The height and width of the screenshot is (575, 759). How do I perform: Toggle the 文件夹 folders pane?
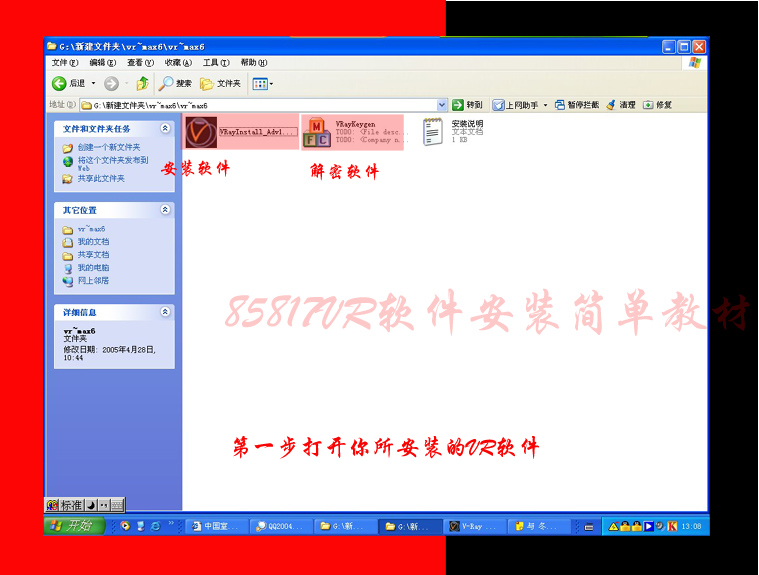click(x=221, y=84)
